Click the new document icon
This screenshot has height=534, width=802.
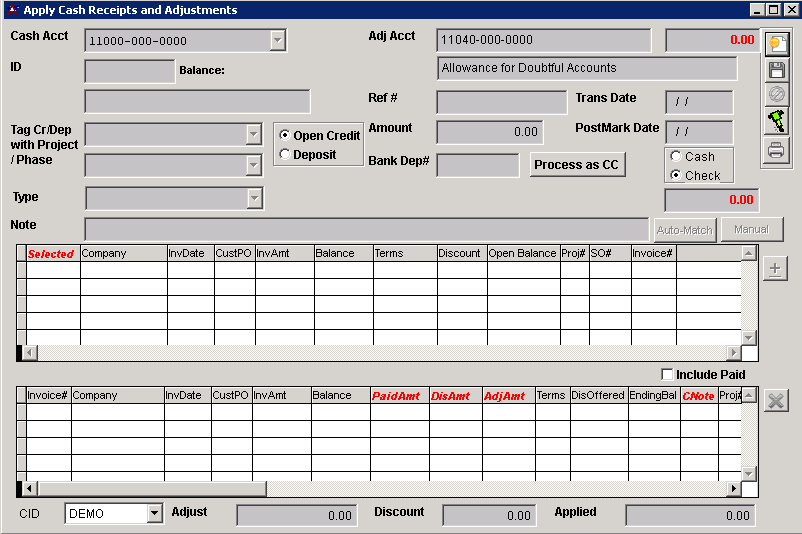click(777, 44)
